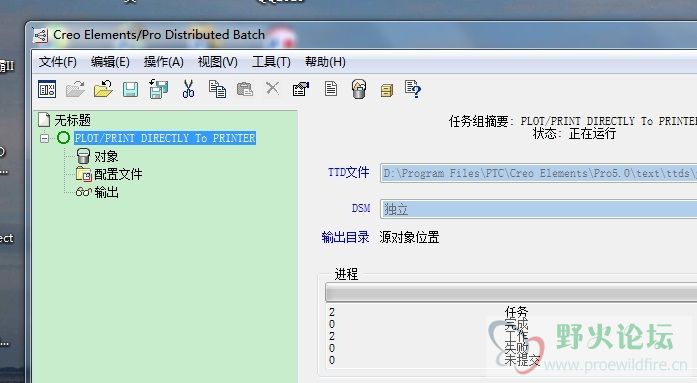Select the 对象 tree item

[x=106, y=156]
